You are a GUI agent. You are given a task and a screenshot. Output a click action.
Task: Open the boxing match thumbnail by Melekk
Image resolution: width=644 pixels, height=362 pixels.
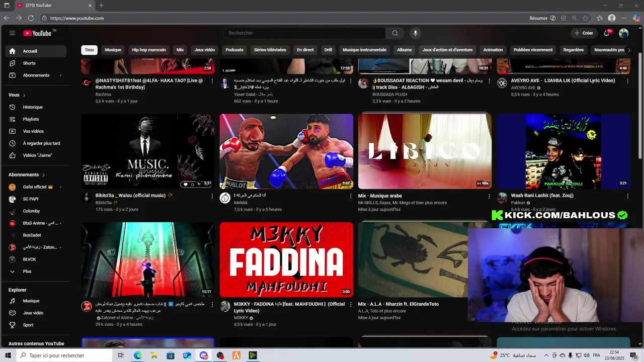286,151
